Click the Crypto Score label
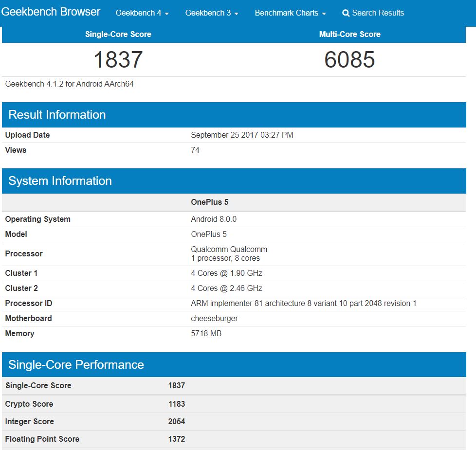Screen dimensions: 476x450 tap(29, 404)
